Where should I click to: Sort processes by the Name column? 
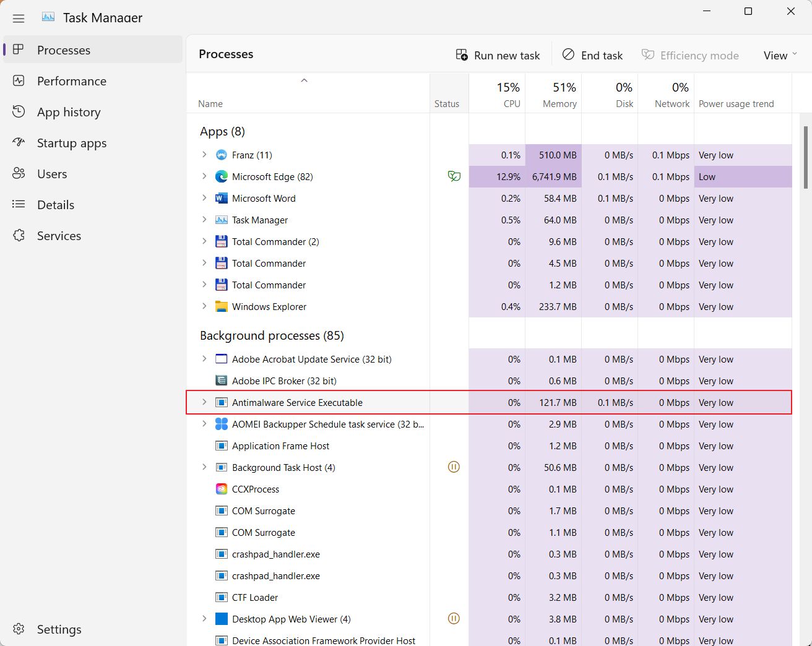[308, 93]
